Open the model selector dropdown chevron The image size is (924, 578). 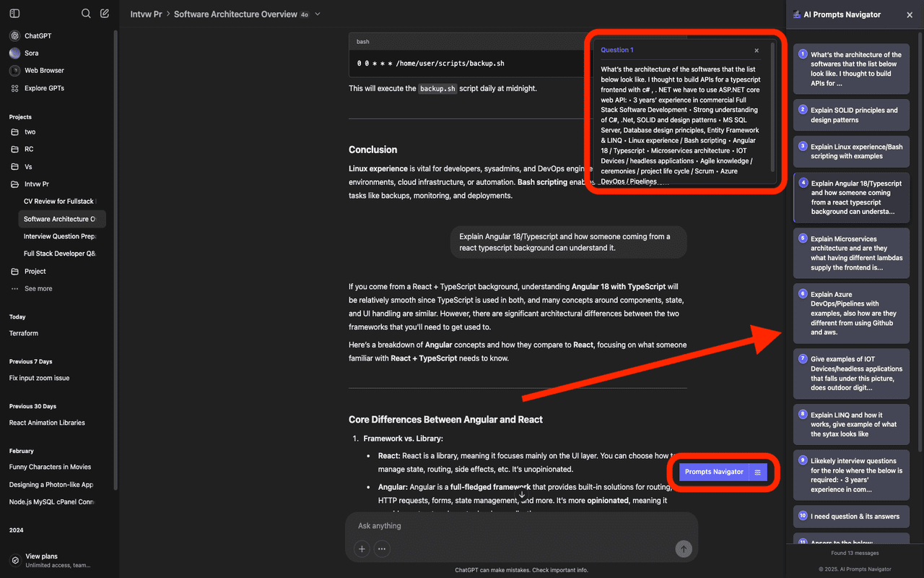tap(318, 14)
